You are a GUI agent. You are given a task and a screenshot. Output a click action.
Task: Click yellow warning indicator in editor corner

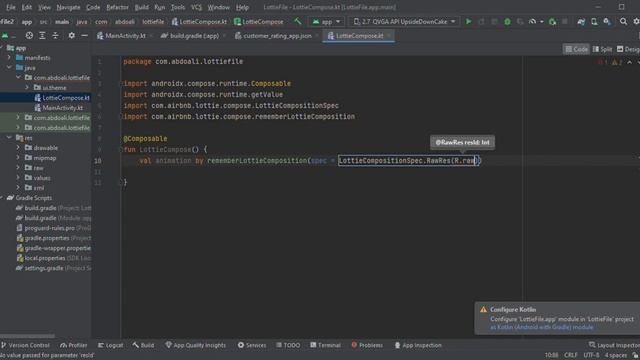click(x=617, y=62)
